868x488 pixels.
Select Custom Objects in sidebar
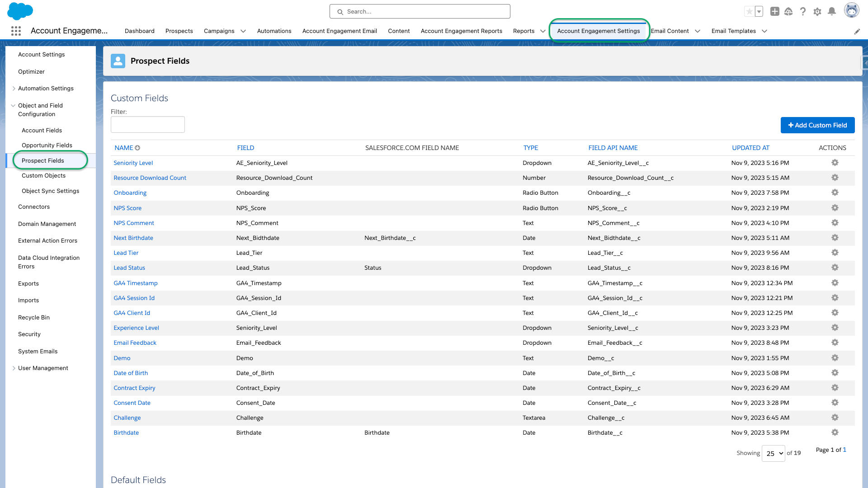point(43,176)
